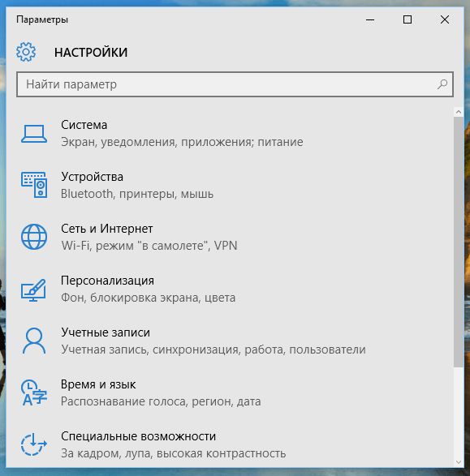Open the Устройства keyboard-and-speaker icon
The height and width of the screenshot is (476, 470).
click(34, 185)
